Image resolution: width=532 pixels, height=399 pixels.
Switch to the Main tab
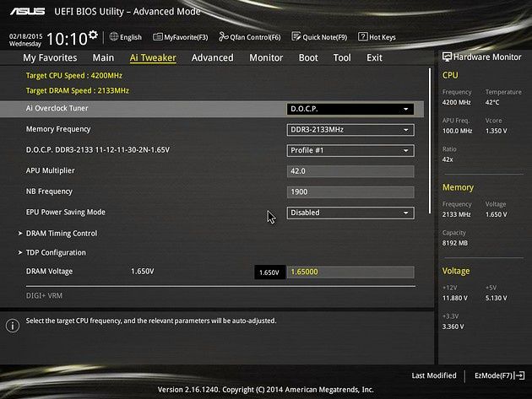(x=103, y=57)
